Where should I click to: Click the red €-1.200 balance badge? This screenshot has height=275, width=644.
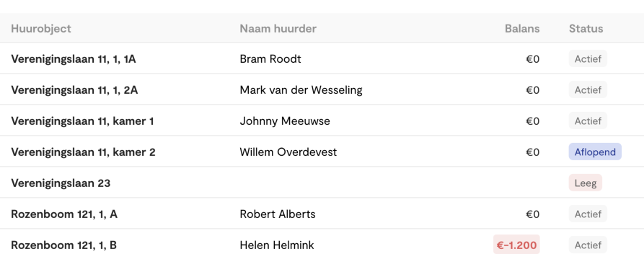(516, 245)
